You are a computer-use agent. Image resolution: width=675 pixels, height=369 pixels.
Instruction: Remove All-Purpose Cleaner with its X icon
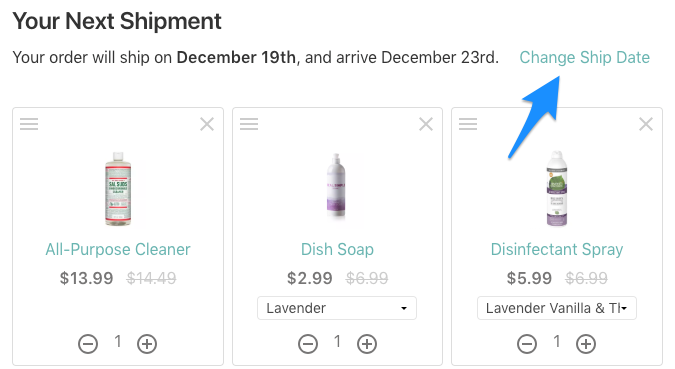coord(207,124)
